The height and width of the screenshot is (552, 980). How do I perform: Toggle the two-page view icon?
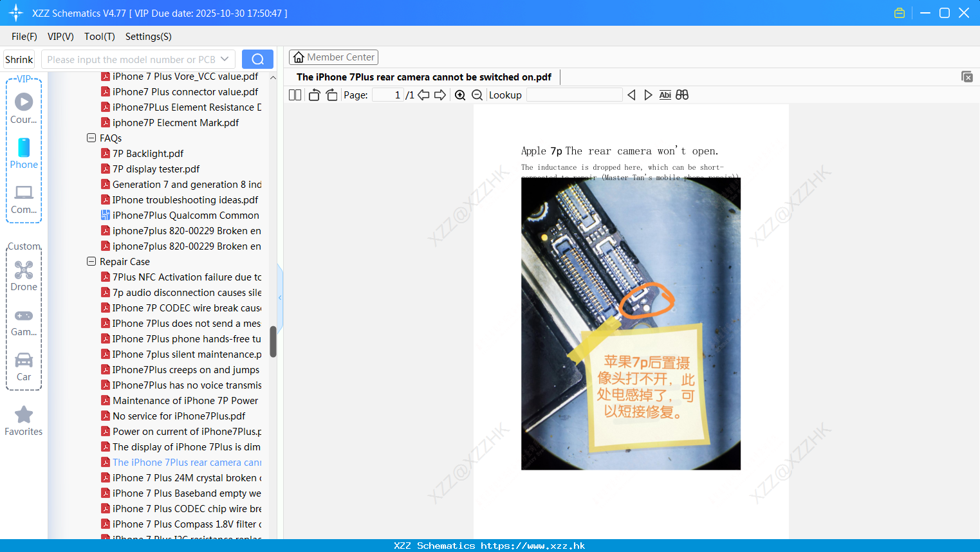pos(295,95)
